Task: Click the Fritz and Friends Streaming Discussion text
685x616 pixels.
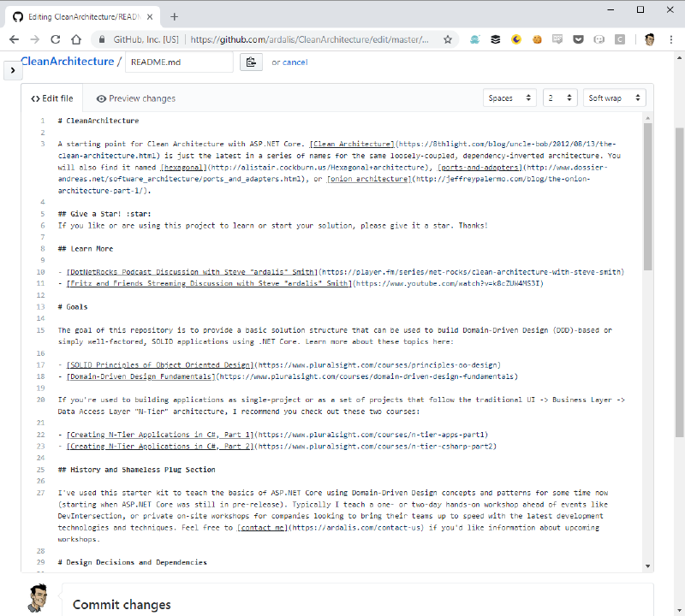Action: pos(209,284)
